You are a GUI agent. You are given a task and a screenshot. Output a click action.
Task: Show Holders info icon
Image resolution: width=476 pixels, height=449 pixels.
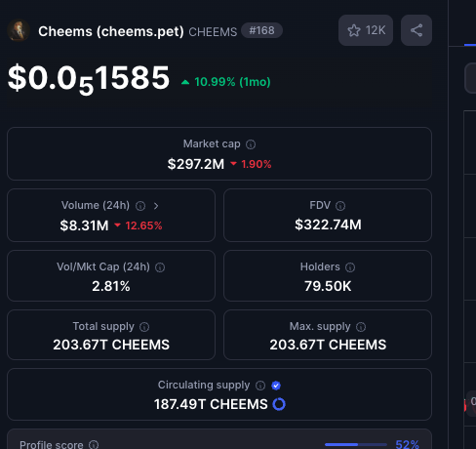[350, 267]
